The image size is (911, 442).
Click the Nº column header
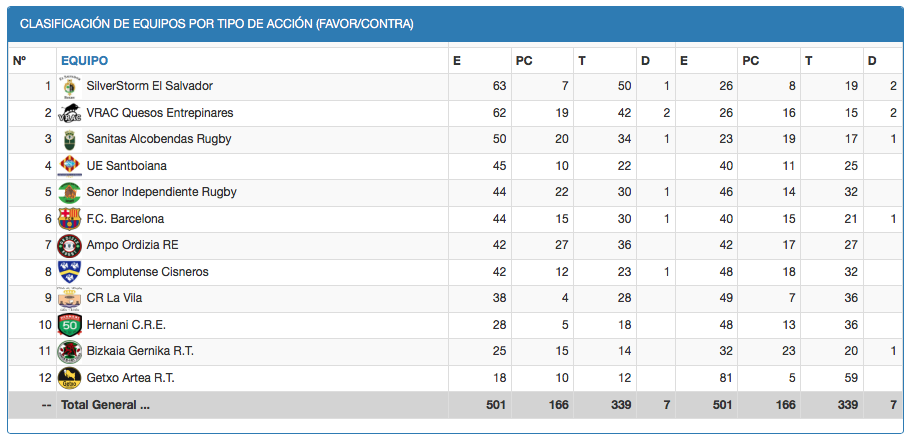20,61
